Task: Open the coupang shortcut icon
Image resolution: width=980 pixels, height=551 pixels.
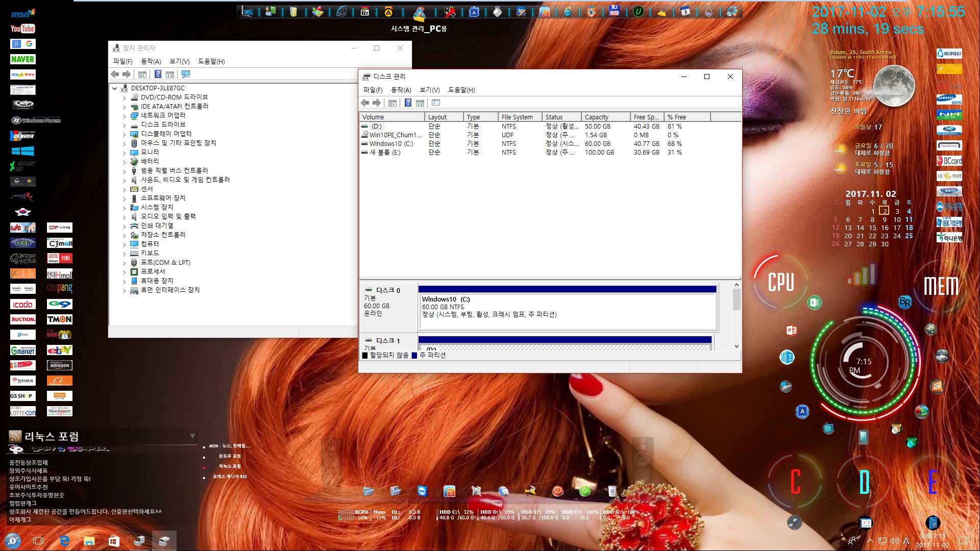Action: 60,289
